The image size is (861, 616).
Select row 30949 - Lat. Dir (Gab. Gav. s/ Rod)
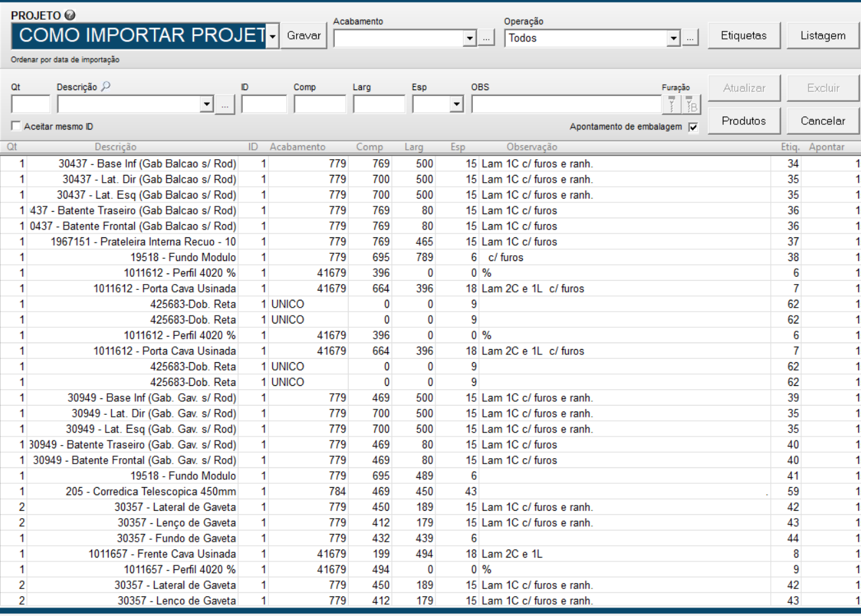tap(430, 414)
